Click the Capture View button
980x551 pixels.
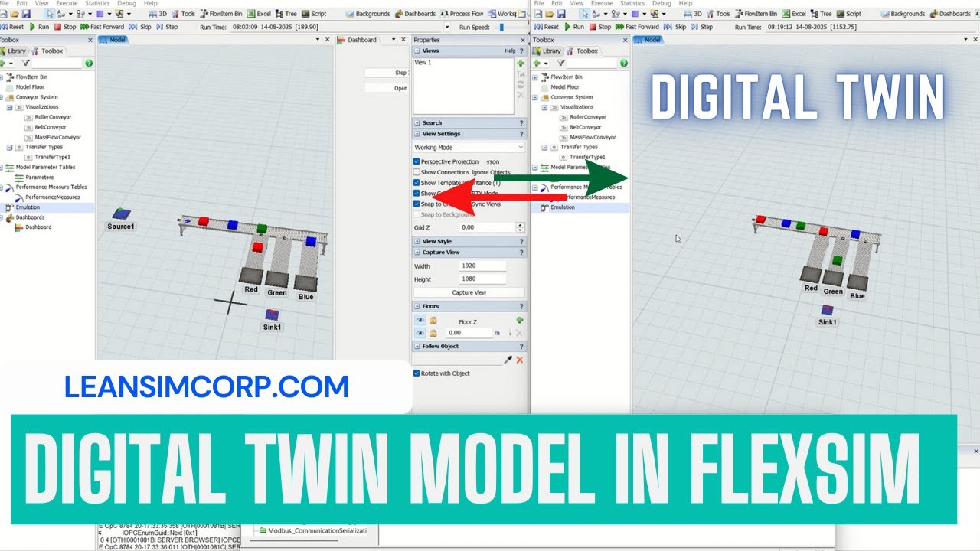(x=469, y=292)
